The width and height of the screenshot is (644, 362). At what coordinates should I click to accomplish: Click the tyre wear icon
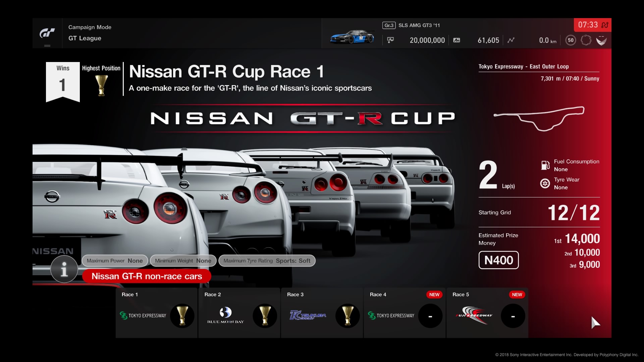coord(545,183)
